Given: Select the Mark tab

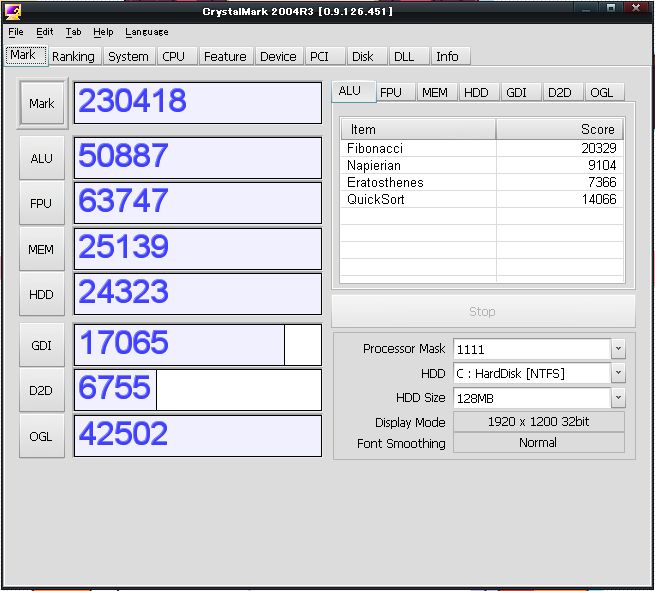Looking at the screenshot, I should pos(25,55).
